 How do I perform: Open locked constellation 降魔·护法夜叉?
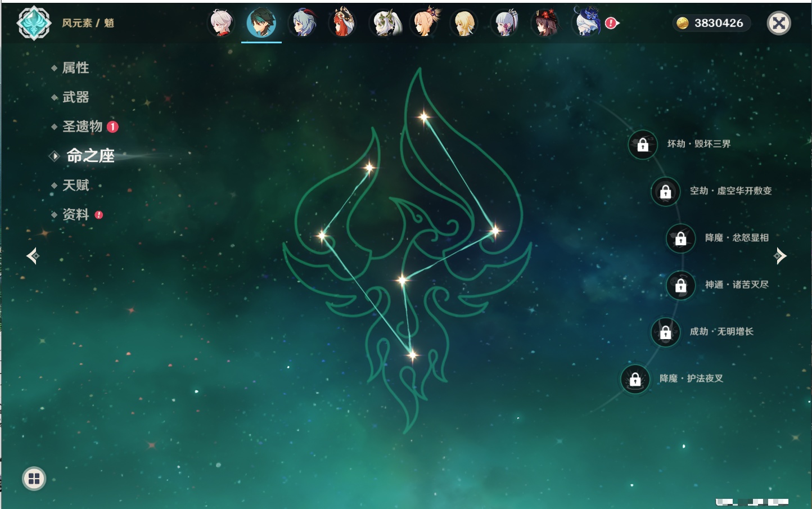[x=635, y=379]
